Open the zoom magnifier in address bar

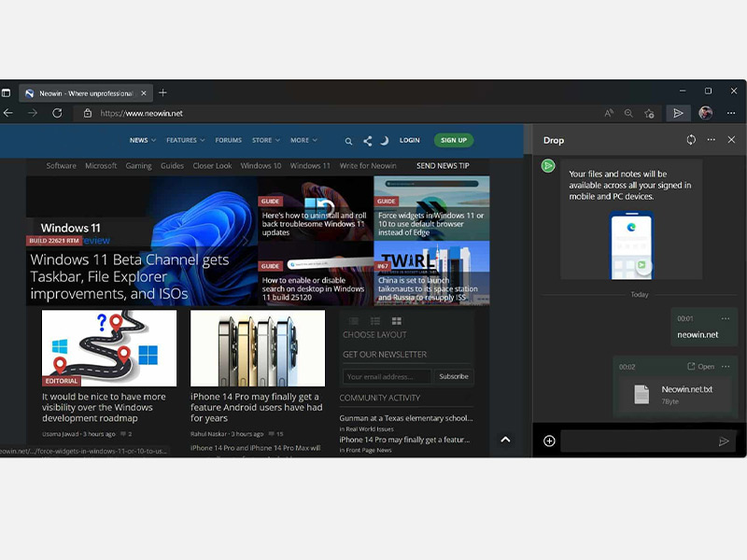[x=628, y=113]
